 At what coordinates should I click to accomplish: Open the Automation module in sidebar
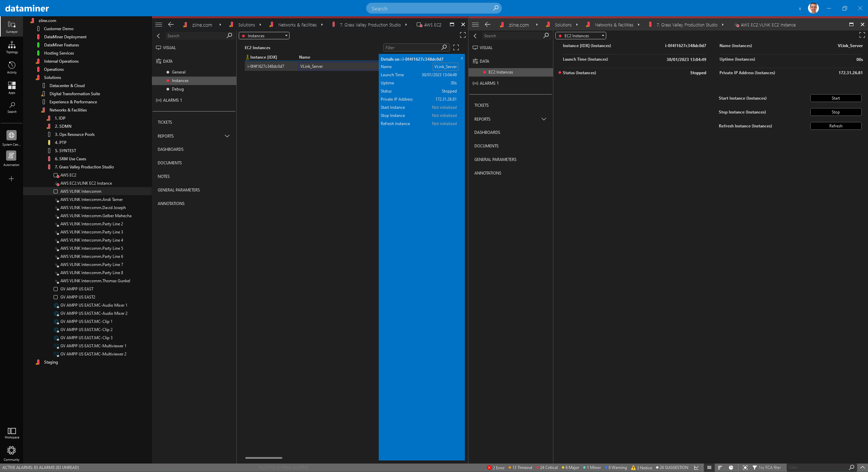pyautogui.click(x=12, y=159)
